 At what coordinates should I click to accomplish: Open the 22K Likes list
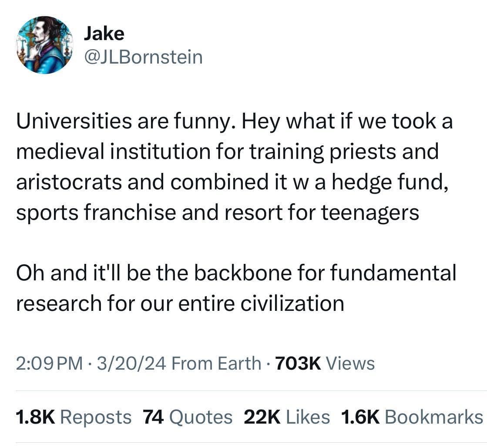(287, 417)
